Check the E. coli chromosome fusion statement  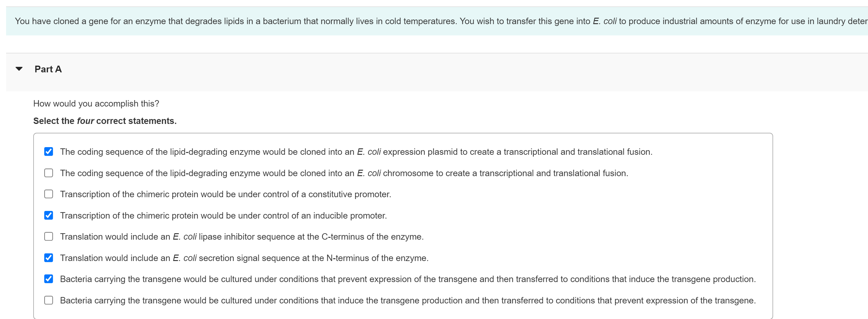(x=49, y=173)
